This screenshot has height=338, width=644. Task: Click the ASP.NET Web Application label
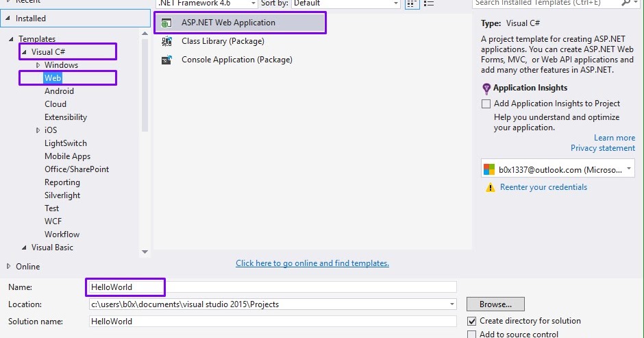pyautogui.click(x=228, y=23)
